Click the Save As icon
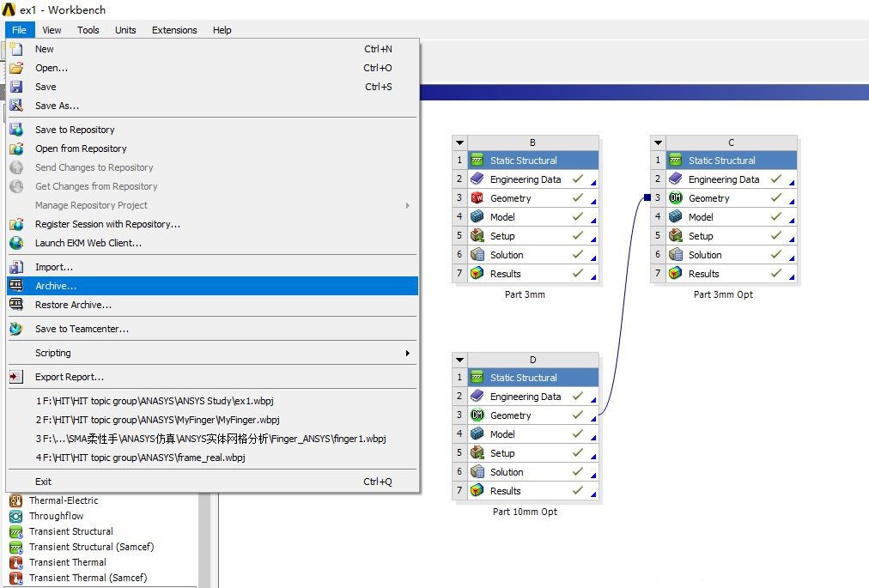This screenshot has width=869, height=588. [16, 106]
